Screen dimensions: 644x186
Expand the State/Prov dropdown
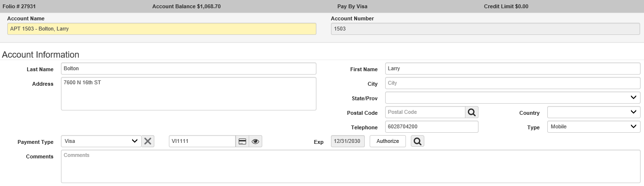[513, 98]
